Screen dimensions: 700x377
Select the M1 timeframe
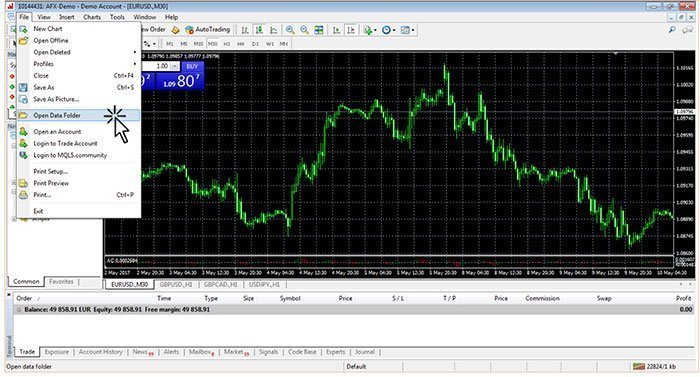click(170, 44)
